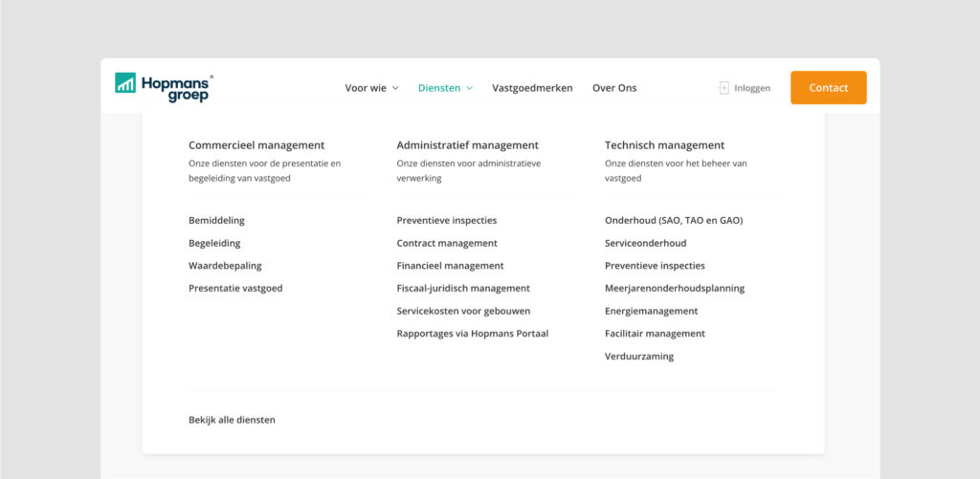The image size is (980, 479).
Task: Click Bekijk alle diensten link
Action: [x=232, y=420]
